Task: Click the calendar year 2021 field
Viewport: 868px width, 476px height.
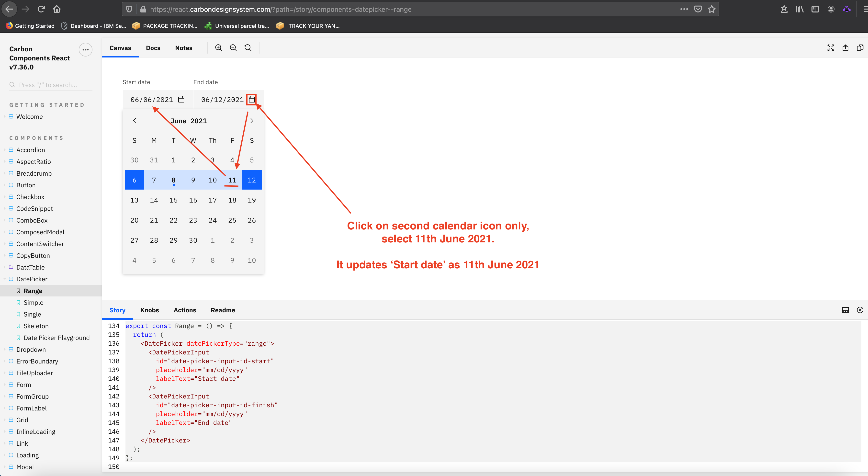Action: pyautogui.click(x=199, y=121)
